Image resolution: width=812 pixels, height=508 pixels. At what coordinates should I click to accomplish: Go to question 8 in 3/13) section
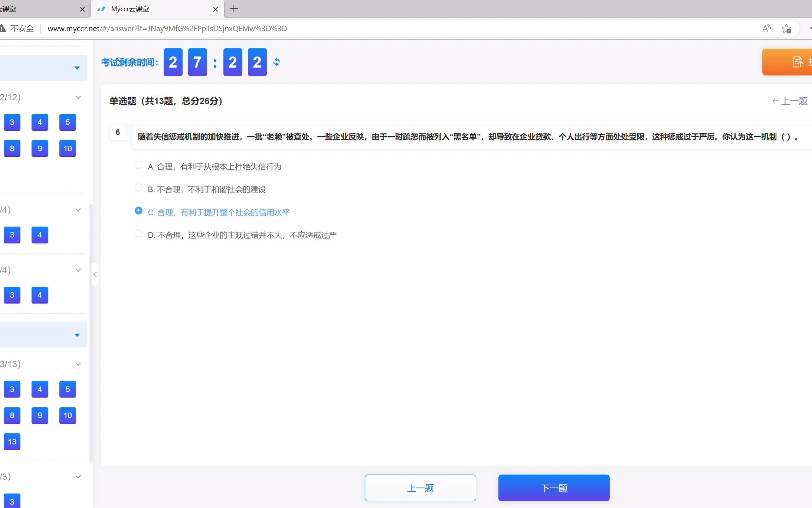[x=12, y=415]
